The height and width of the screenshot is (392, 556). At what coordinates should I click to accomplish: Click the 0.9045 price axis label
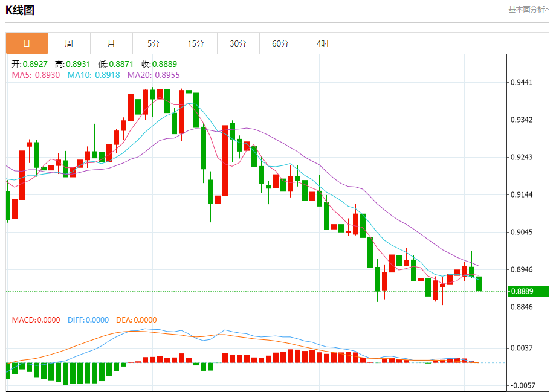point(521,232)
